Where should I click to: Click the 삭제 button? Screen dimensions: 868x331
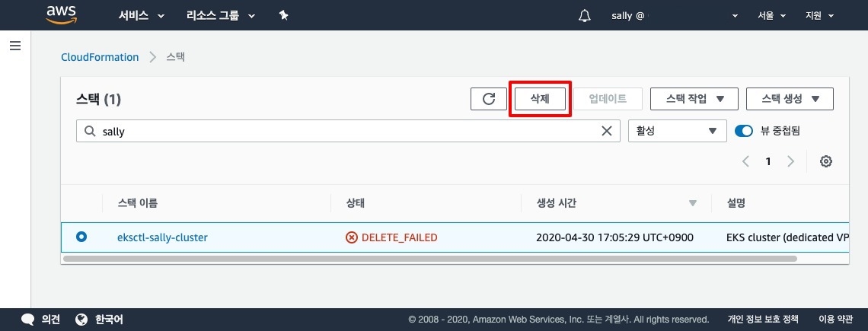tap(540, 99)
